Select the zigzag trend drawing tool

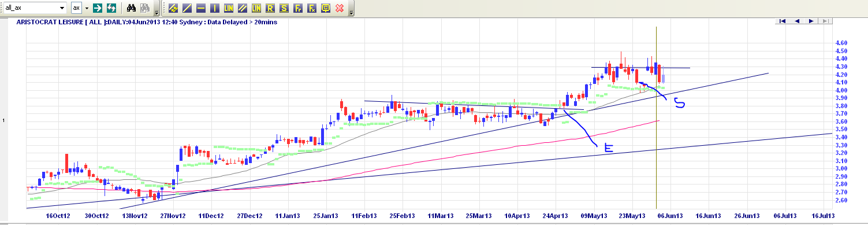coord(173,8)
